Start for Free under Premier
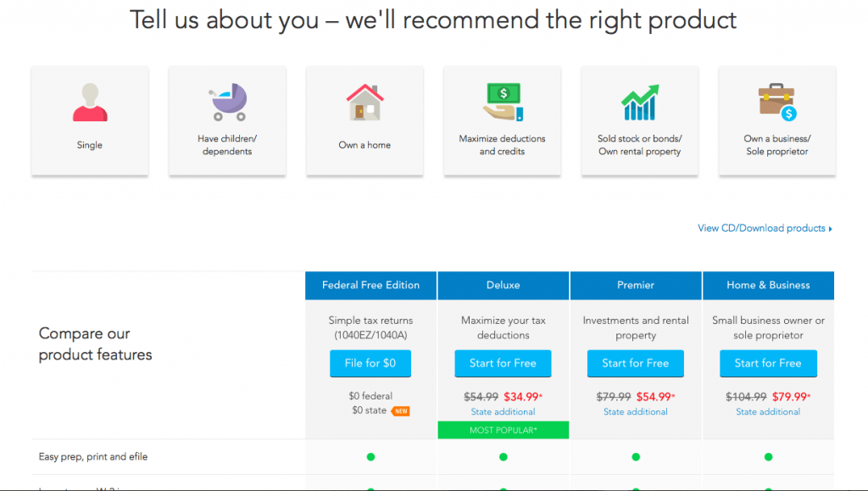 636,363
